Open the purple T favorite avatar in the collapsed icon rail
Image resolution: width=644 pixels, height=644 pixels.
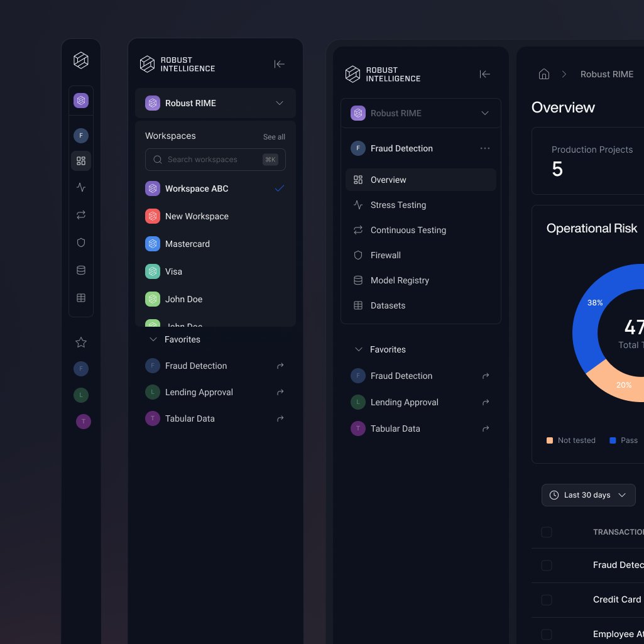click(84, 422)
